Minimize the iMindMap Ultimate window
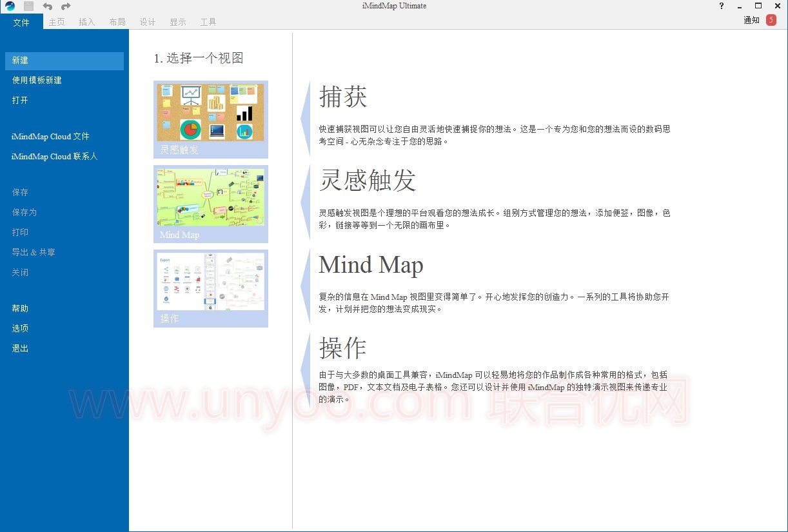The width and height of the screenshot is (788, 532). [740, 6]
